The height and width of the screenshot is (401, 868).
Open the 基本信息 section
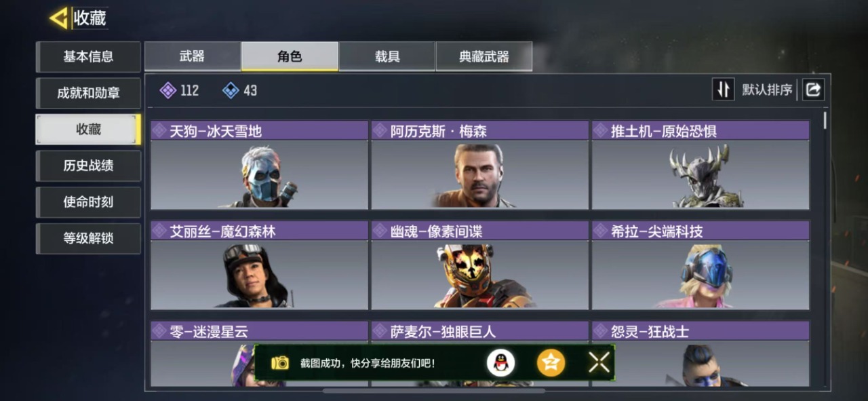[x=88, y=57]
